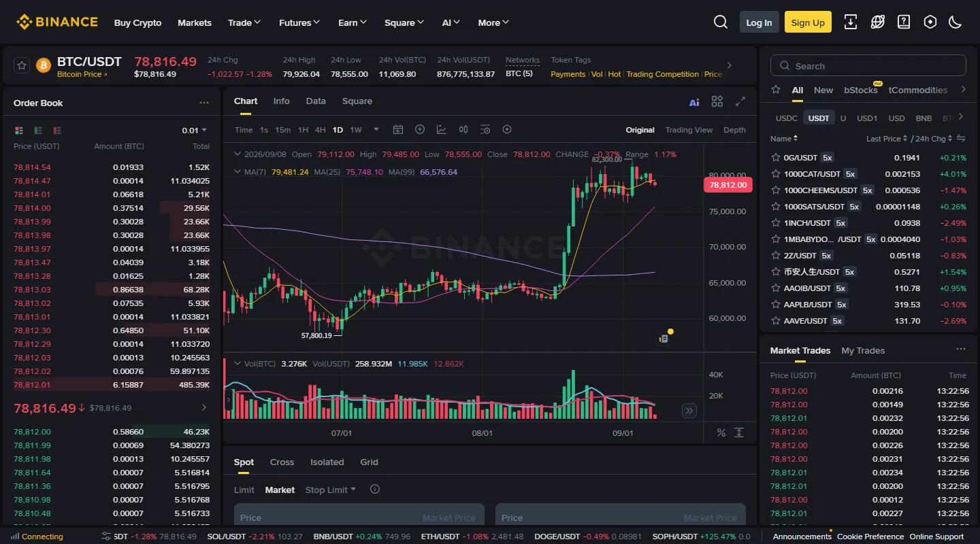
Task: Open the help center question icon
Action: 904,22
